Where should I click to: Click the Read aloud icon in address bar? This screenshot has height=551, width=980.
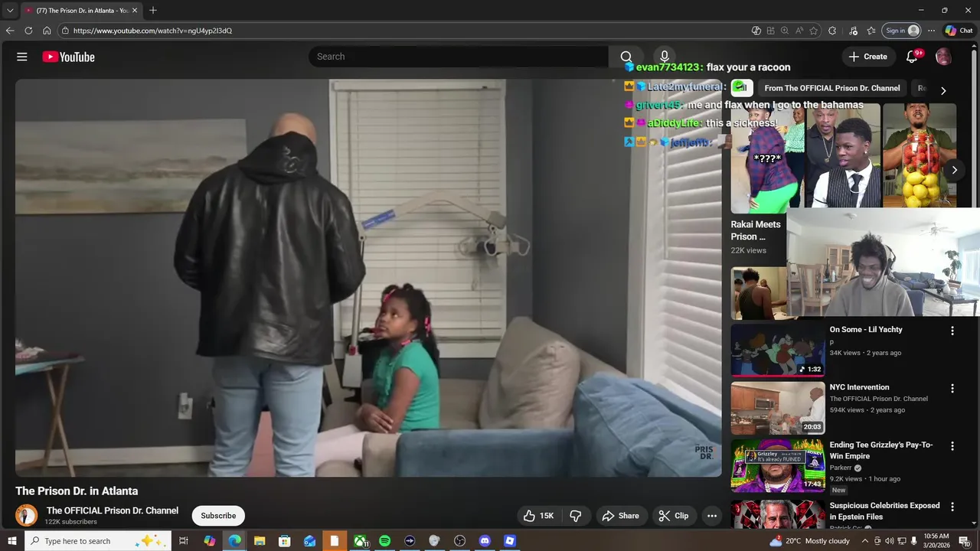click(799, 31)
